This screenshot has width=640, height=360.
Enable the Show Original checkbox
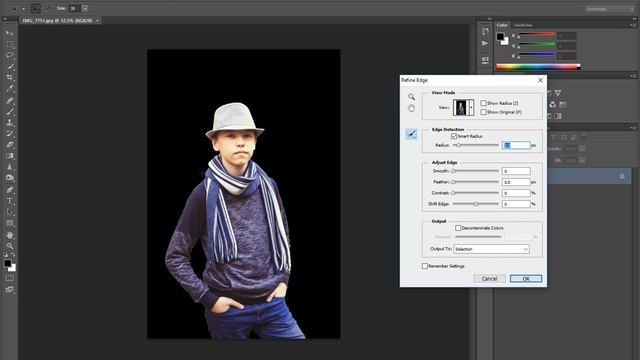pyautogui.click(x=484, y=112)
